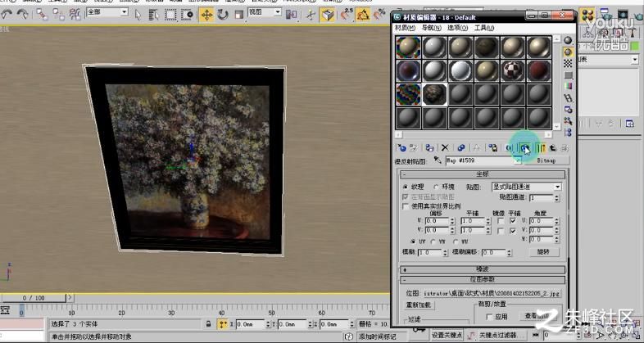Open 导航(N) menu in Material Editor
Screen dimensions: 644x343
(431, 28)
